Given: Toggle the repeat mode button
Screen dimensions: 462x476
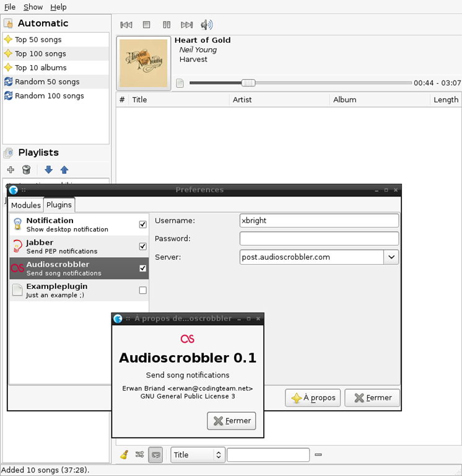Looking at the screenshot, I should tap(155, 455).
